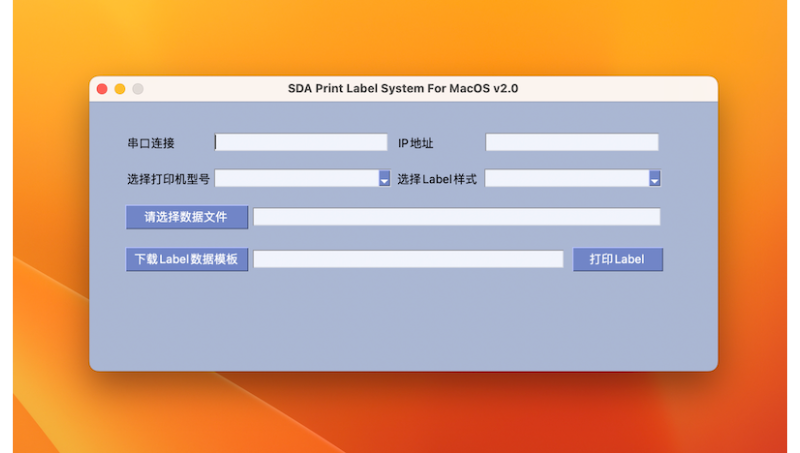
Task: Click the data file path field
Action: [457, 217]
